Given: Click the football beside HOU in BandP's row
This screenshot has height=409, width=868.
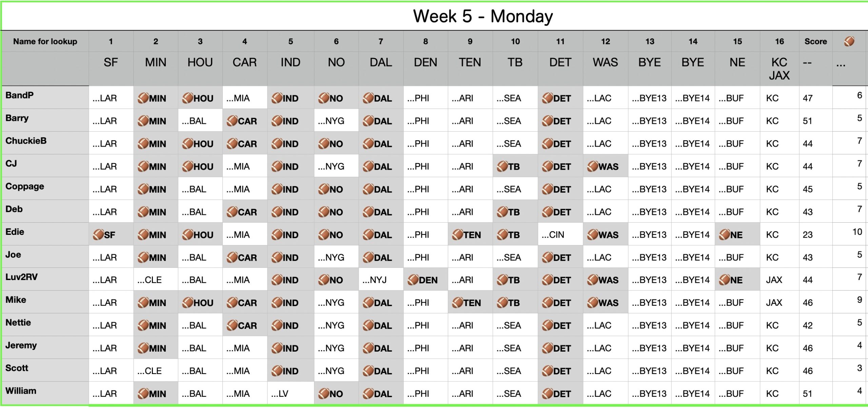Looking at the screenshot, I should tap(188, 98).
